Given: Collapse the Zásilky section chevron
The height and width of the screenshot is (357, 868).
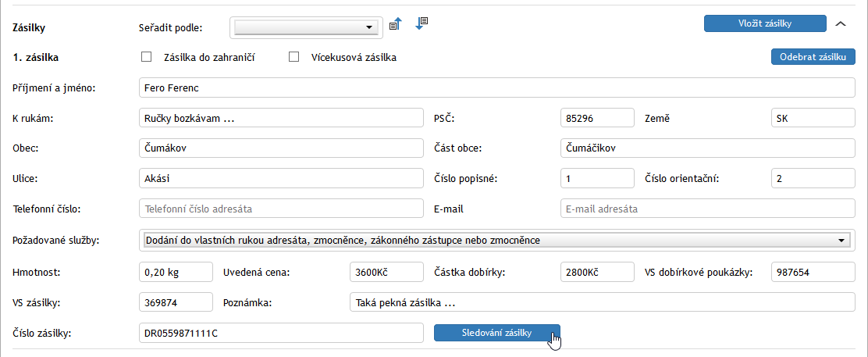Looking at the screenshot, I should coord(841,23).
